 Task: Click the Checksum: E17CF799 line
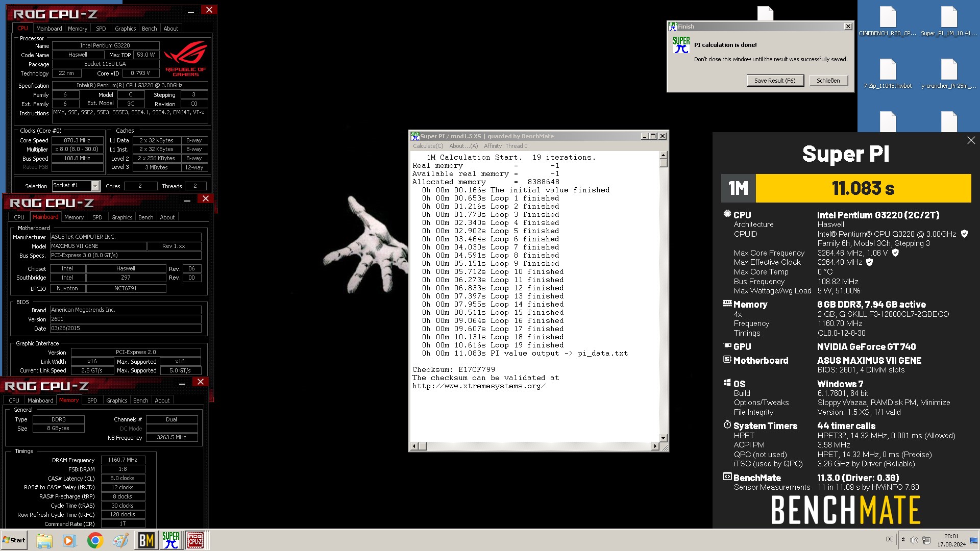(453, 370)
